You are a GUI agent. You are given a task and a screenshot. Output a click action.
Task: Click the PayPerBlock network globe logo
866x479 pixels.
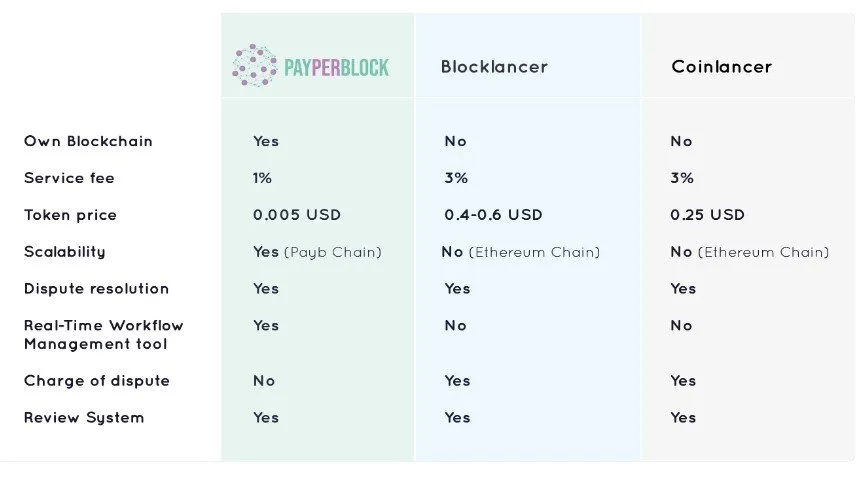coord(255,65)
